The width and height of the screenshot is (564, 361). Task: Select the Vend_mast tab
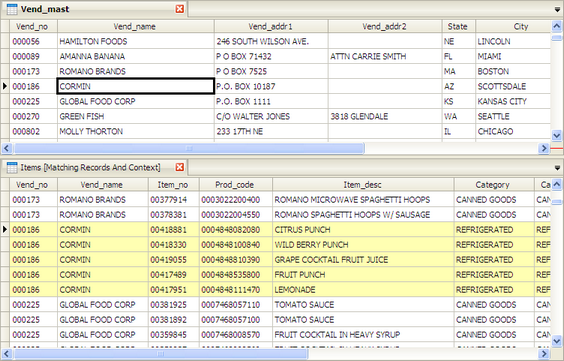click(95, 9)
